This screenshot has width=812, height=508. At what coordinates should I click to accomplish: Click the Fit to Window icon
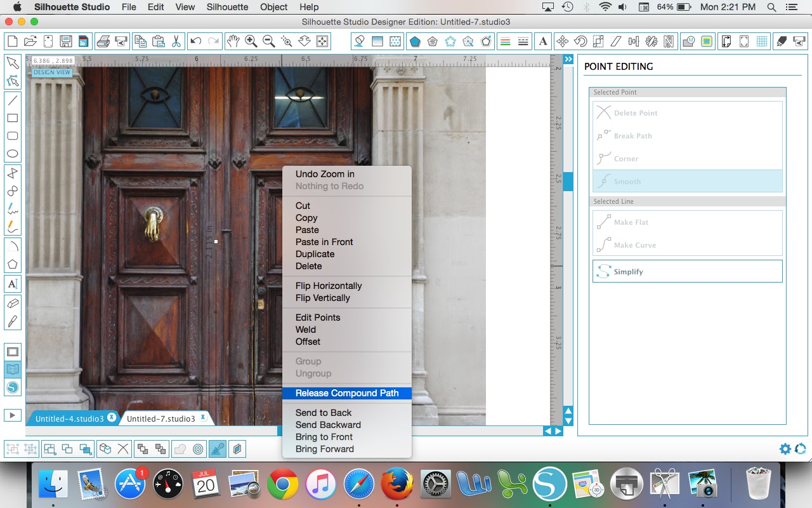pos(322,41)
